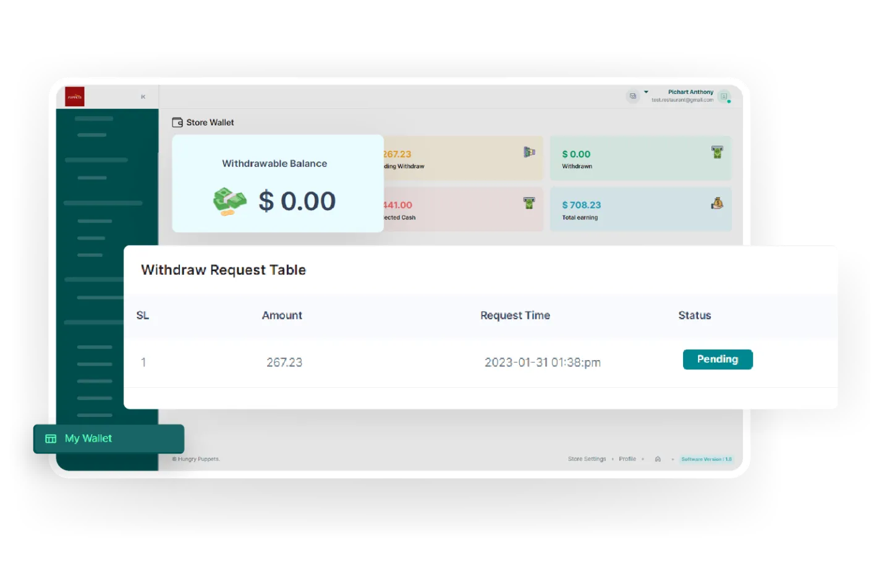
Task: Click the Hungry Puppets red logo
Action: (75, 96)
